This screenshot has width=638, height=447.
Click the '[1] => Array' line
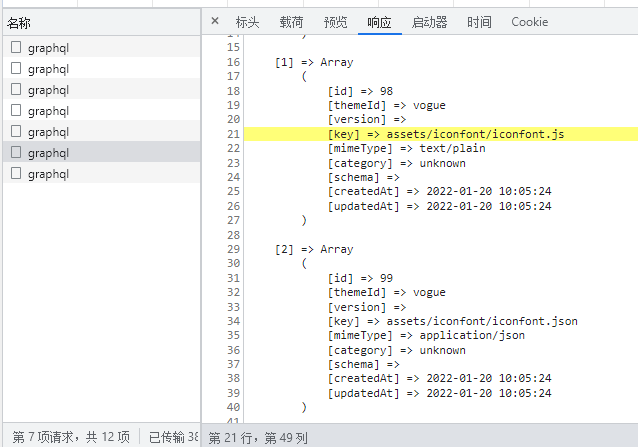point(314,62)
